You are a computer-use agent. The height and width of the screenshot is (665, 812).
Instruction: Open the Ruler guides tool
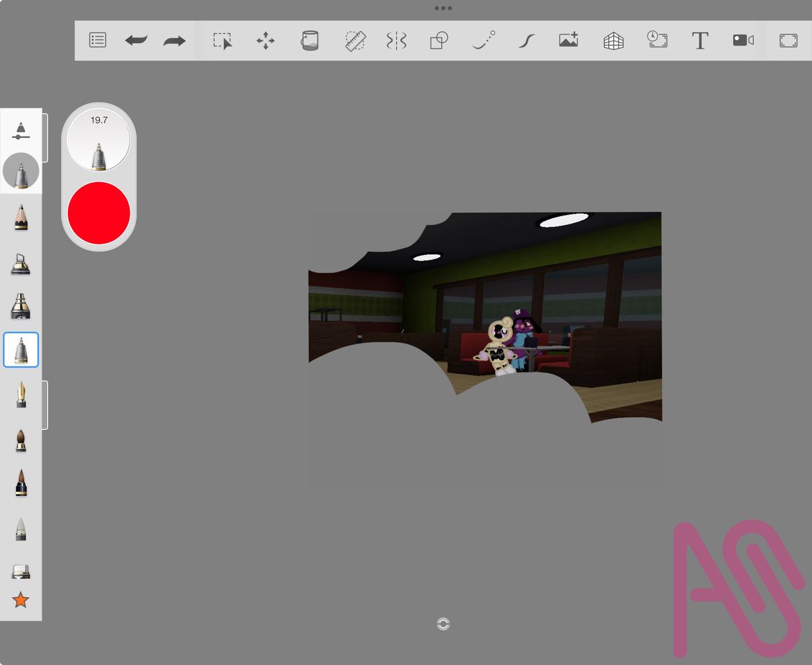click(x=355, y=41)
